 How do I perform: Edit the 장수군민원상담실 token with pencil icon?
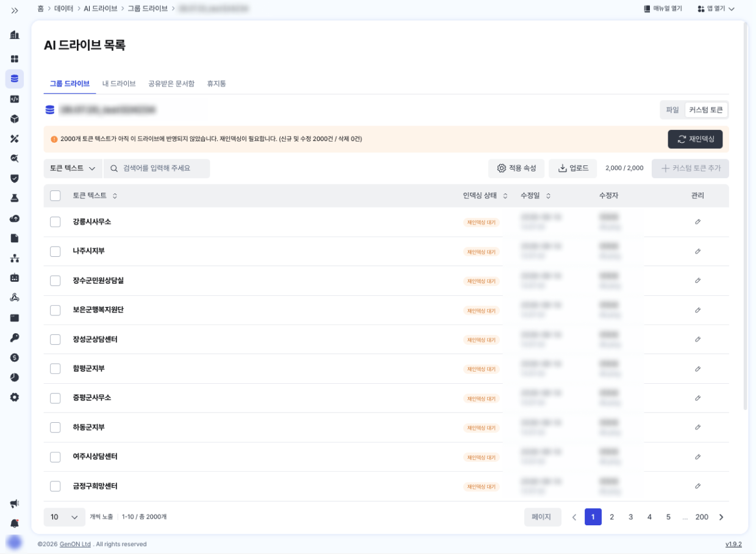coord(697,281)
